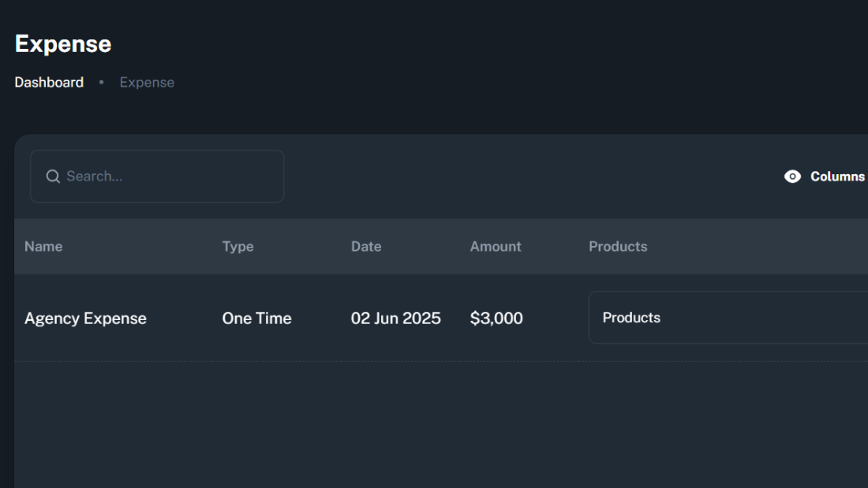Sort by Name column header
Viewport: 868px width, 488px height.
[x=43, y=246]
